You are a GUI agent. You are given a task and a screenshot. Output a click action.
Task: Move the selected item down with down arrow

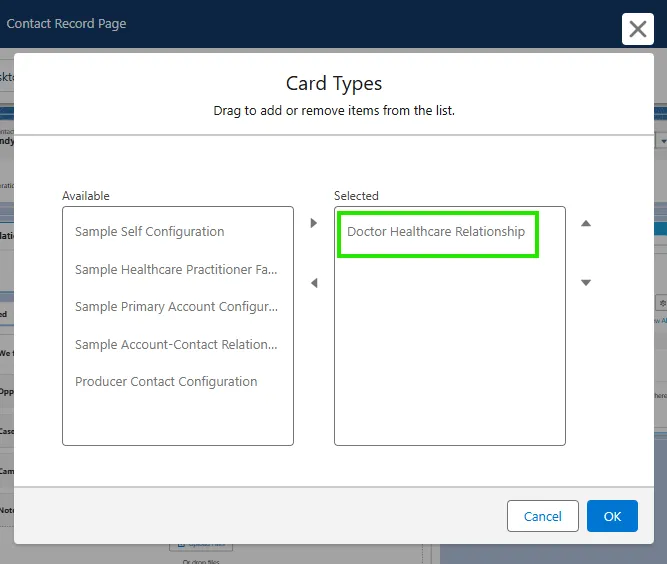(586, 283)
